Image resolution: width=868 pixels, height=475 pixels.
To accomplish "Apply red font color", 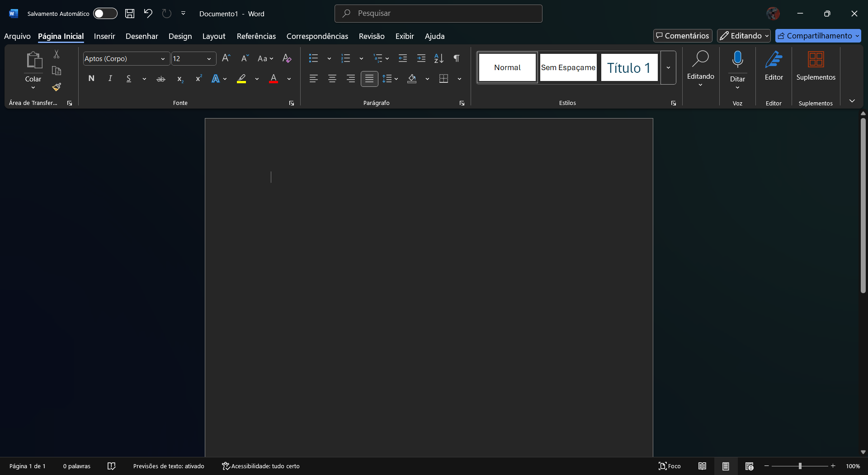I will pos(274,79).
